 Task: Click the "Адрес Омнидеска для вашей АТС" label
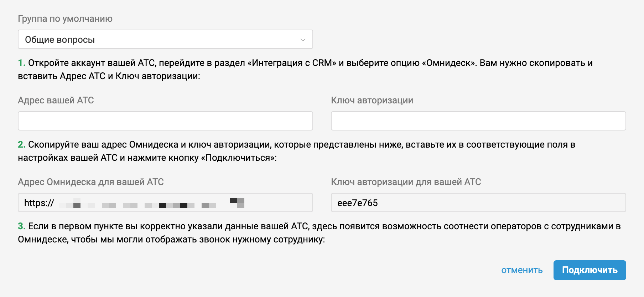pos(91,182)
